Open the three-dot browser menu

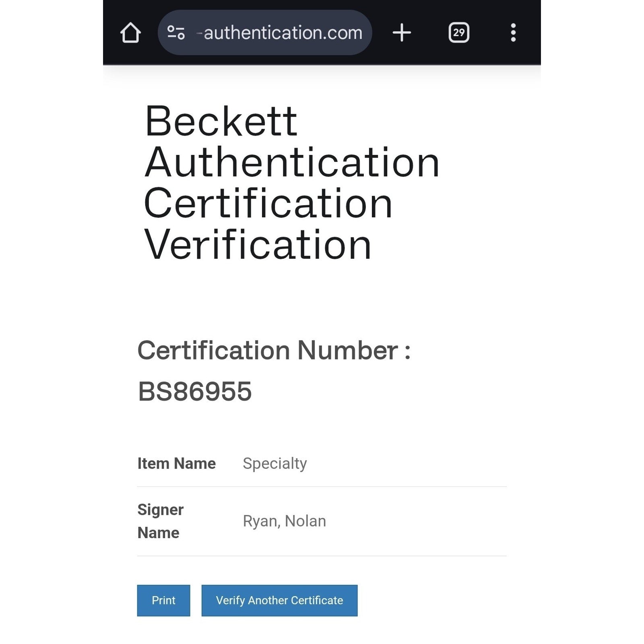[x=513, y=33]
